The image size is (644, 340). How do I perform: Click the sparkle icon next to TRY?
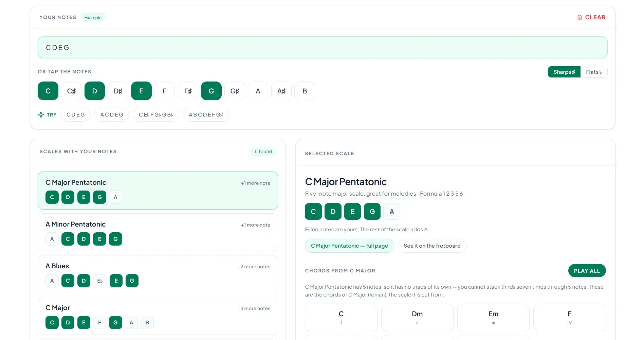click(x=41, y=115)
